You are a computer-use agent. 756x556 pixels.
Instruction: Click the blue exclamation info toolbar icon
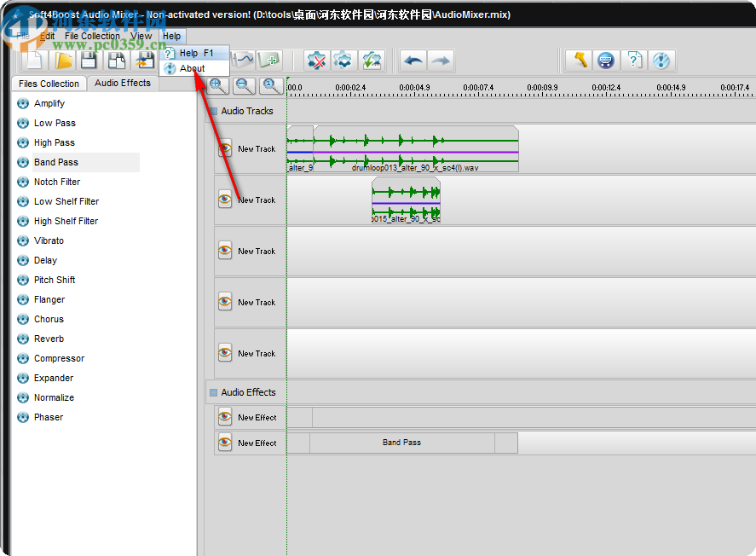(x=661, y=61)
